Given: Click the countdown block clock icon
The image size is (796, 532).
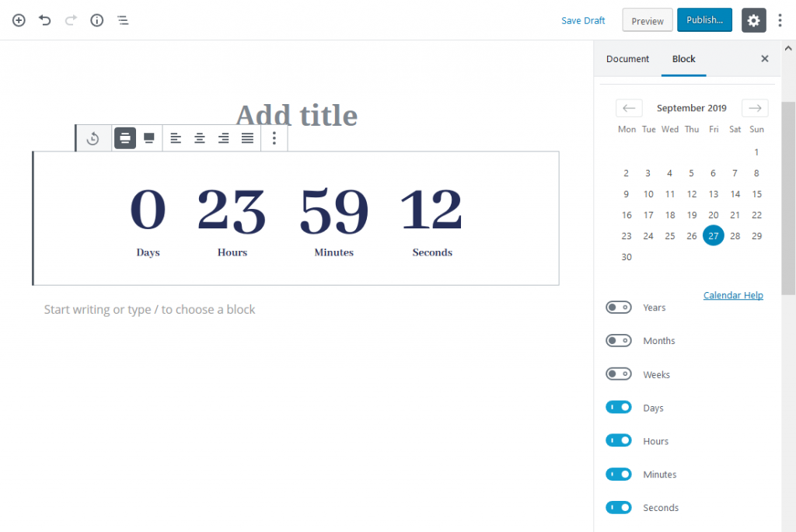Looking at the screenshot, I should pos(93,137).
